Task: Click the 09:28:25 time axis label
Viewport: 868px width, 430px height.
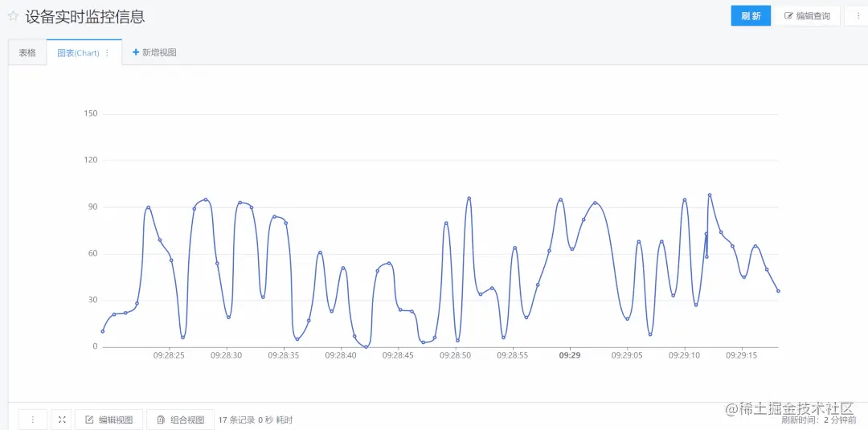Action: (170, 355)
